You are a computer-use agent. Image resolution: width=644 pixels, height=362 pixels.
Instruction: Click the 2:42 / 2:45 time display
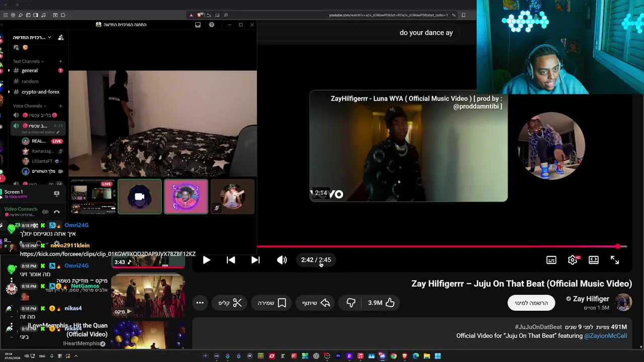[x=316, y=260]
